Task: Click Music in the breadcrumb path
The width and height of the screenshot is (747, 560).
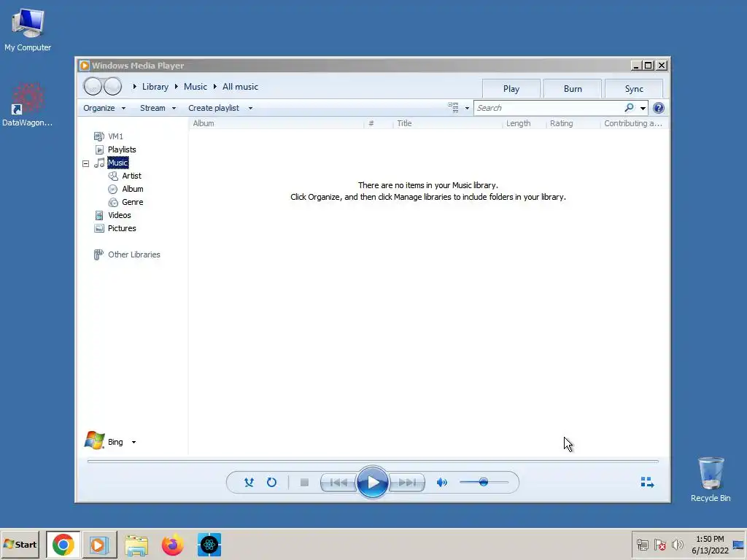Action: point(196,87)
